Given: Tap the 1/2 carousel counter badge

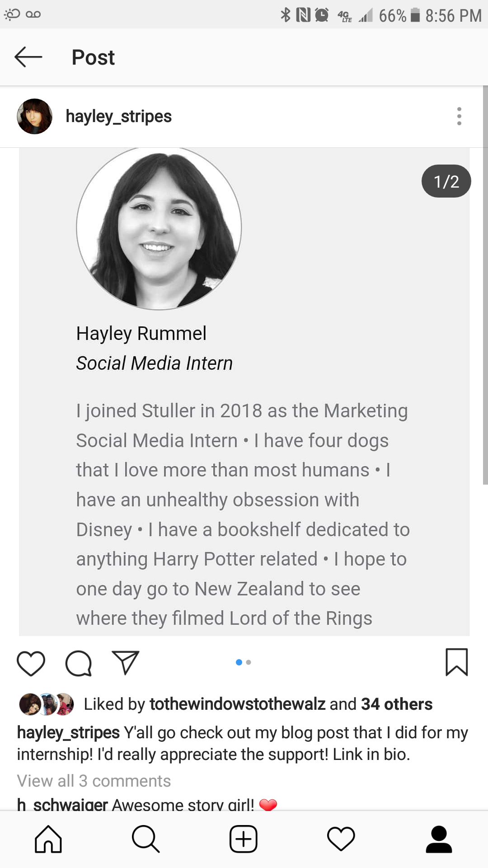Looking at the screenshot, I should click(446, 181).
